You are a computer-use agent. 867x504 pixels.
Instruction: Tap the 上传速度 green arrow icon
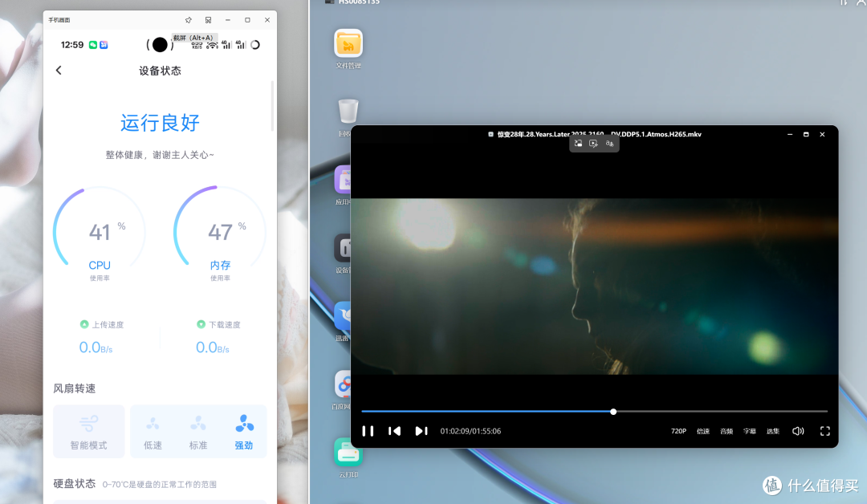tap(84, 324)
